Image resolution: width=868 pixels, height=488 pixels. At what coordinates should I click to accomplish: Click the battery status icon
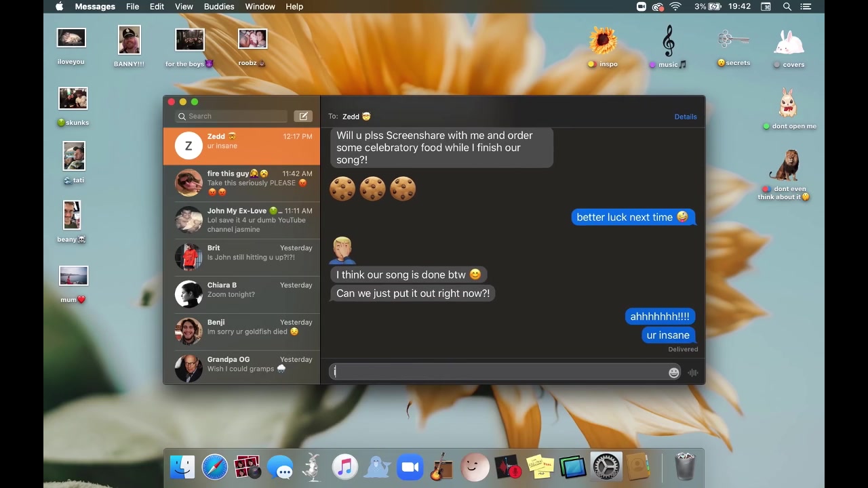click(715, 6)
